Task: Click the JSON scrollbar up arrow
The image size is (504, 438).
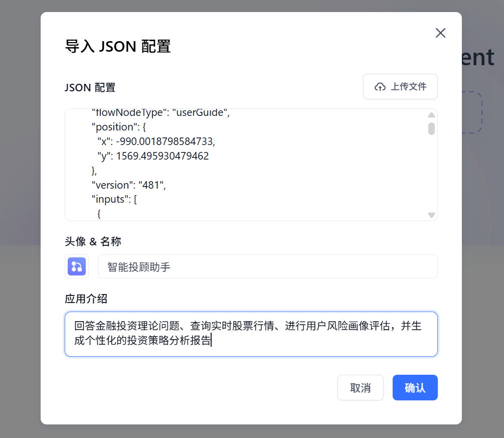Action: [431, 115]
